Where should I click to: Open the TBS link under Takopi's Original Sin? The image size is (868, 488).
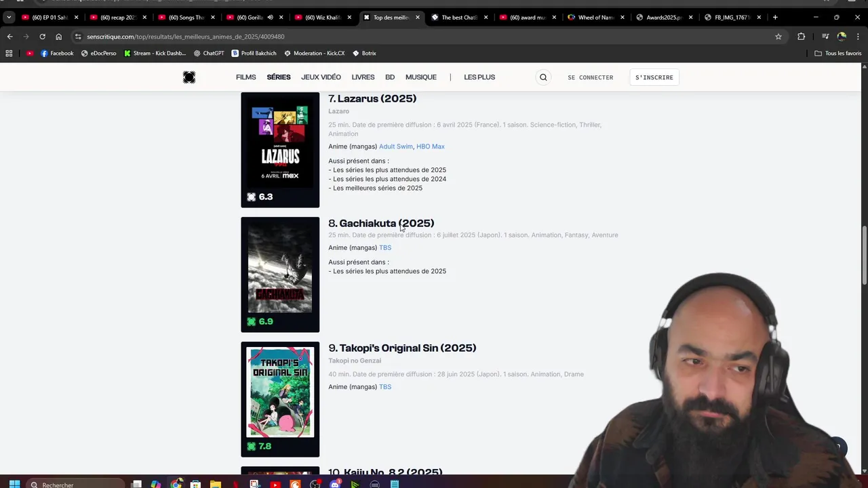click(x=385, y=387)
